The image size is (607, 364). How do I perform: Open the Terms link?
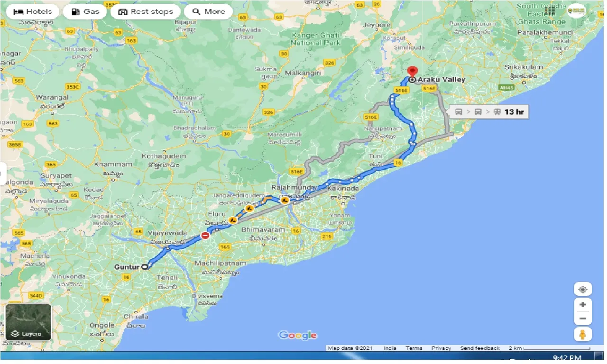tap(414, 348)
